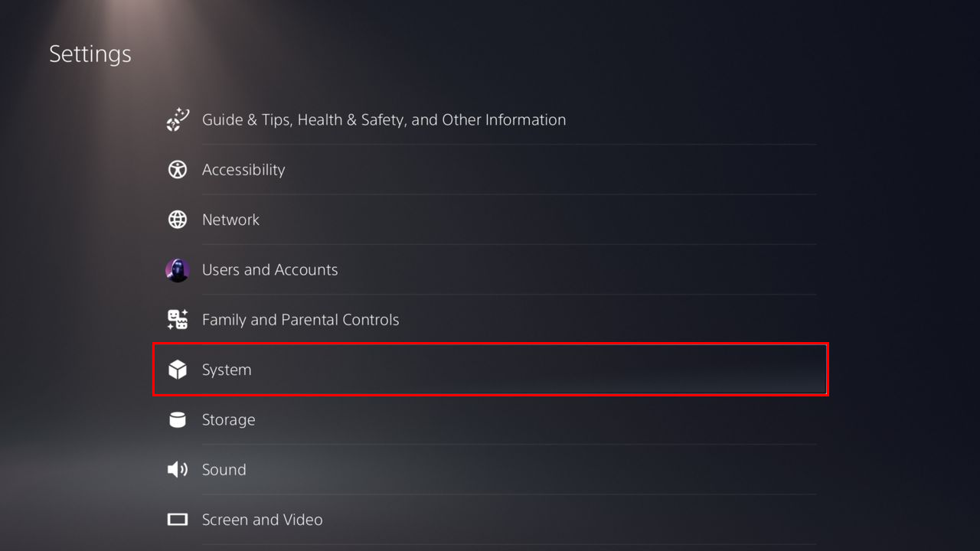
Task: Choose the Sound settings entry
Action: click(x=224, y=470)
